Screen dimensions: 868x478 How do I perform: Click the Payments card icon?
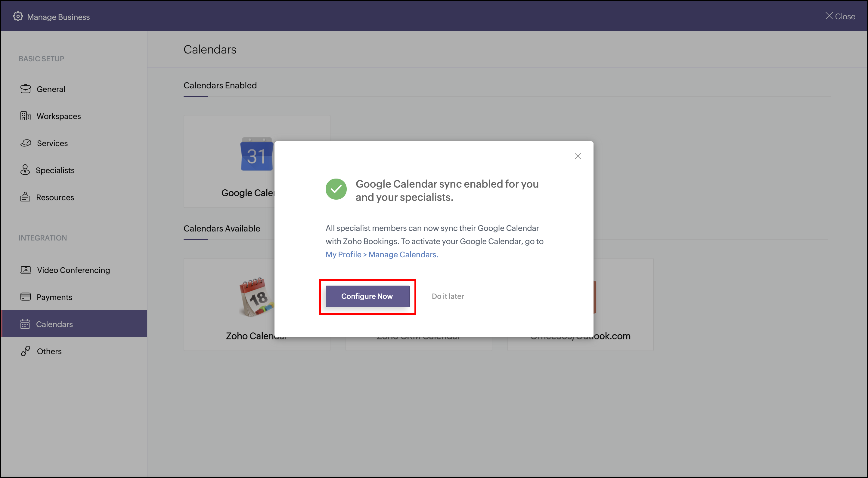[x=25, y=297]
